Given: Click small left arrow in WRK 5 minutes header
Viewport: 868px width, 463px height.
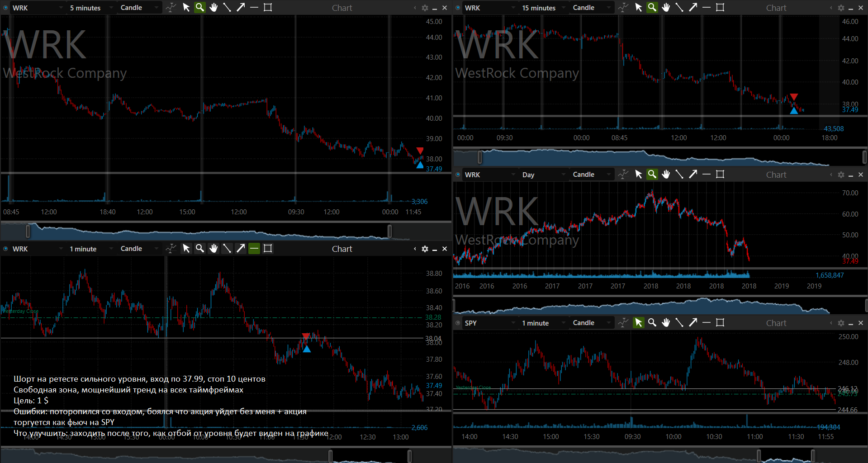Looking at the screenshot, I should click(415, 8).
